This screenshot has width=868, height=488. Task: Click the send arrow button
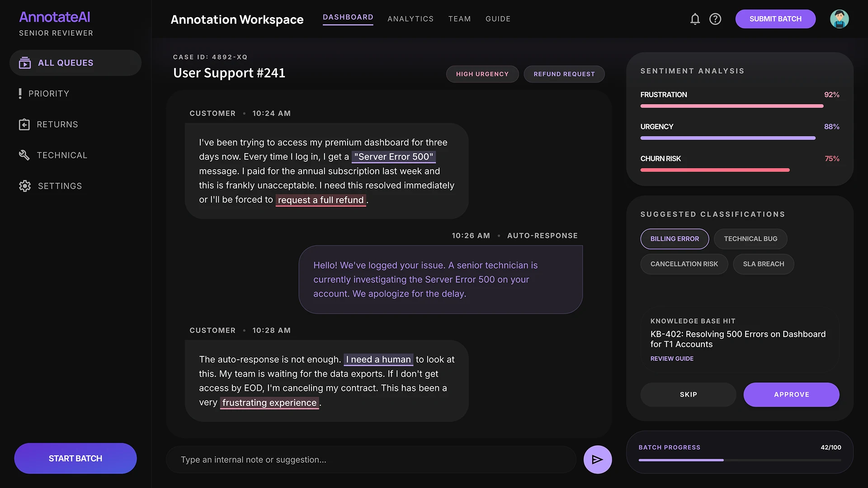(597, 460)
